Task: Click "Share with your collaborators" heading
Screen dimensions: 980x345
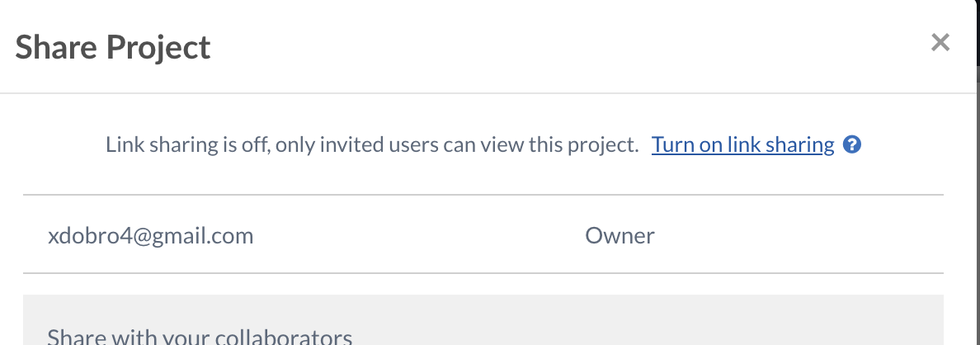Action: pyautogui.click(x=200, y=337)
